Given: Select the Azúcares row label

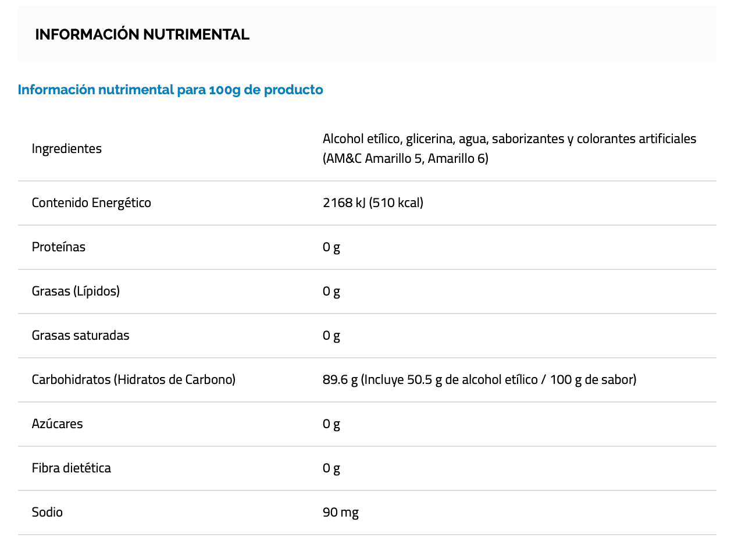Looking at the screenshot, I should [x=58, y=424].
